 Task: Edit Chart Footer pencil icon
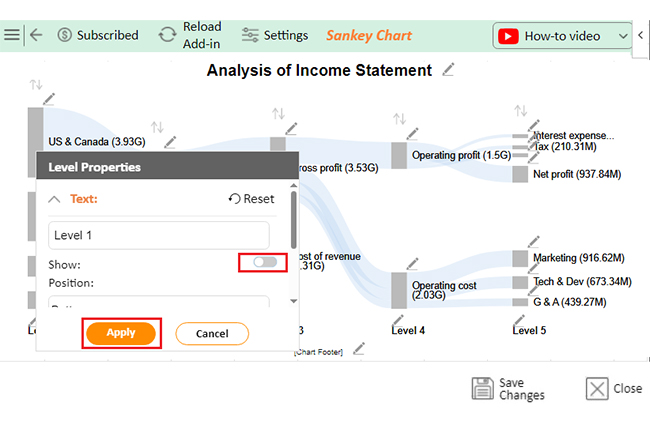click(x=359, y=348)
